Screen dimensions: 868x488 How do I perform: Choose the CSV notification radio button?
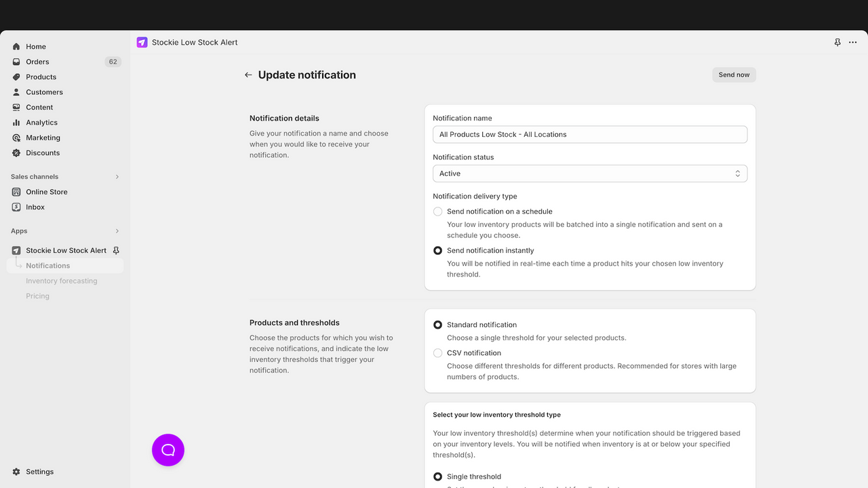pos(438,353)
